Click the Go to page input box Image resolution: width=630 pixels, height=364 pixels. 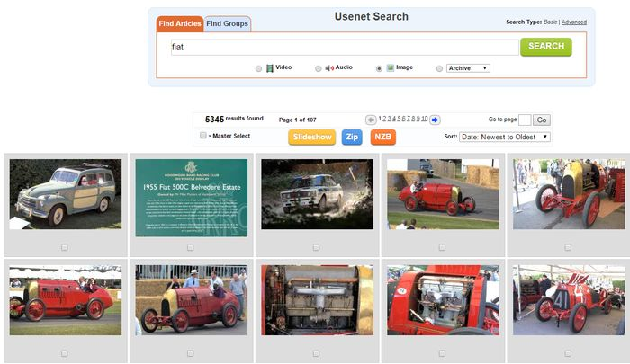(x=525, y=120)
